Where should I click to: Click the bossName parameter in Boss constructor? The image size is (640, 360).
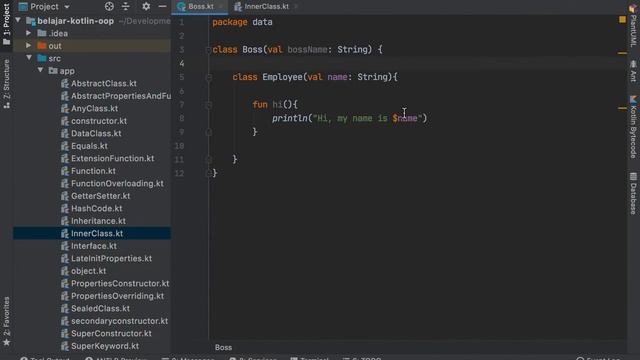(x=307, y=50)
